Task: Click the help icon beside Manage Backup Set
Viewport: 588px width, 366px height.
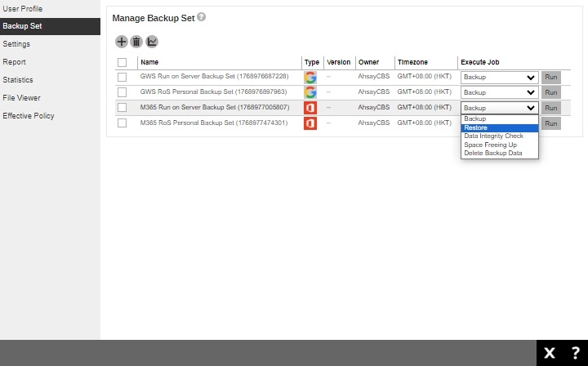Action: (202, 17)
